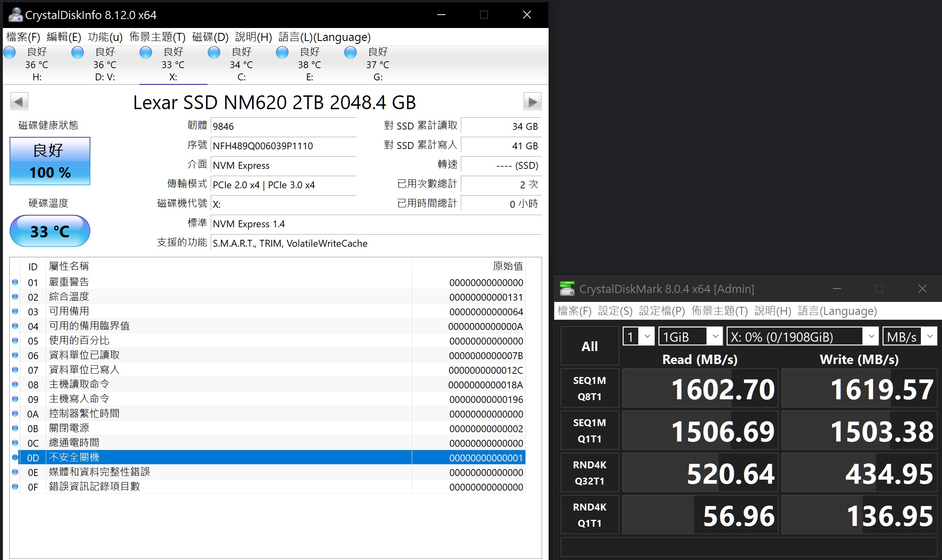Image resolution: width=942 pixels, height=560 pixels.
Task: Run the SEQ1M Q8T1 test
Action: click(590, 388)
